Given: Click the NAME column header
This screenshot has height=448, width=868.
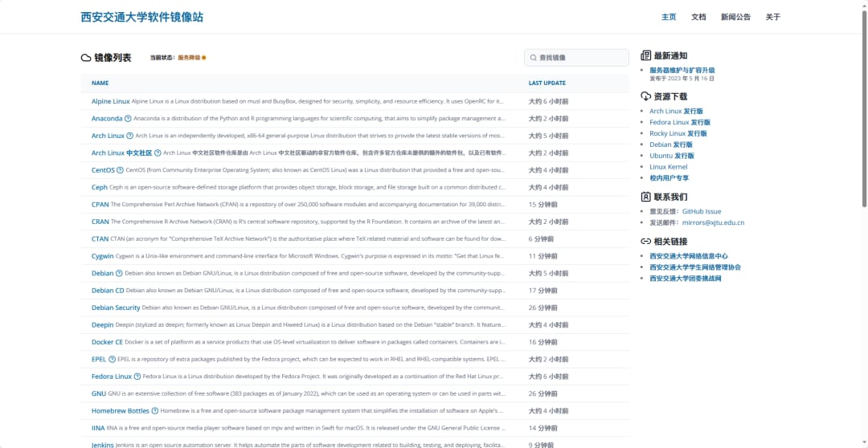Looking at the screenshot, I should (x=100, y=83).
